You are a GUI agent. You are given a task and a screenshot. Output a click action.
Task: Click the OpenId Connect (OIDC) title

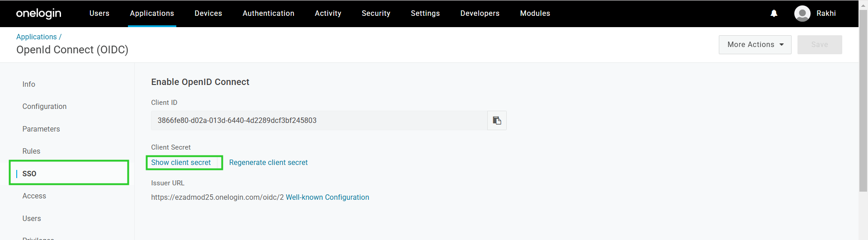click(72, 50)
